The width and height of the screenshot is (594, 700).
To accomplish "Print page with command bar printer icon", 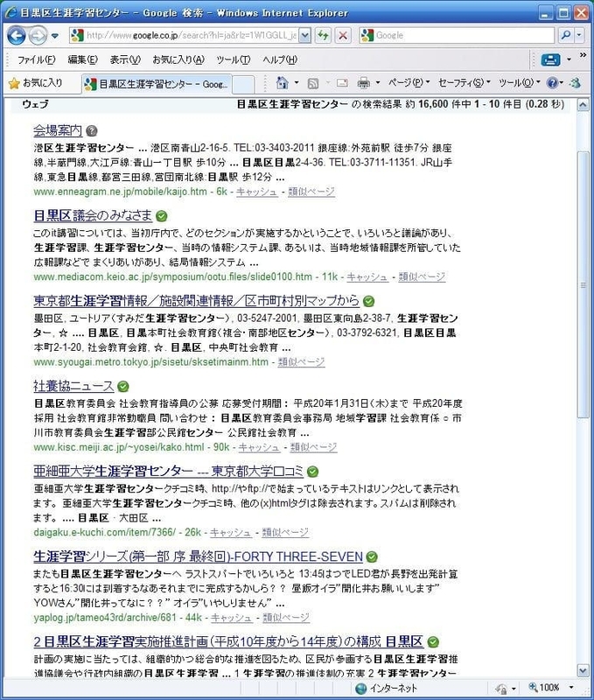I will [x=364, y=82].
